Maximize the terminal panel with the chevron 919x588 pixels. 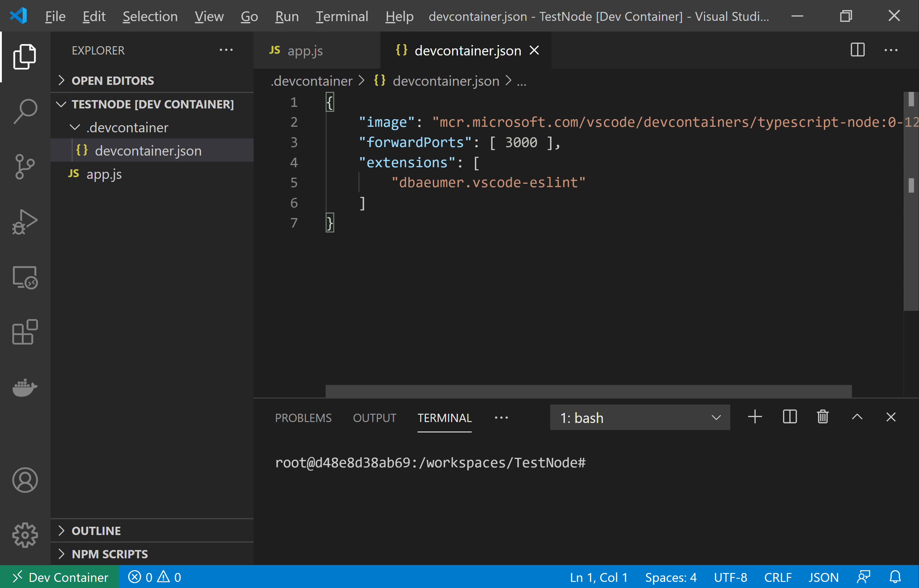tap(857, 417)
